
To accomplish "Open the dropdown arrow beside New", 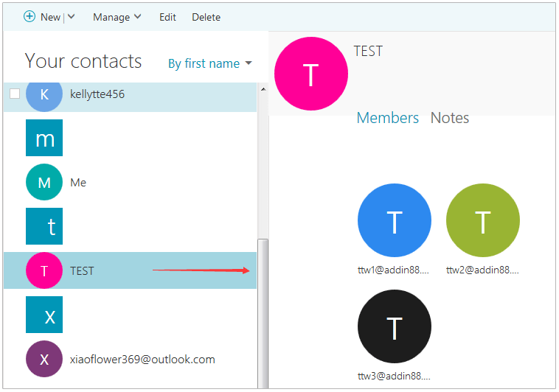I will (x=71, y=17).
